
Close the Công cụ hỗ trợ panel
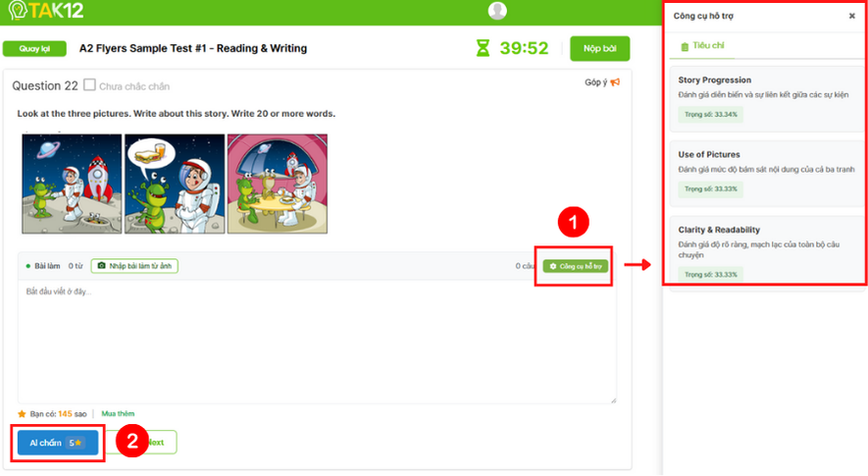click(x=852, y=16)
